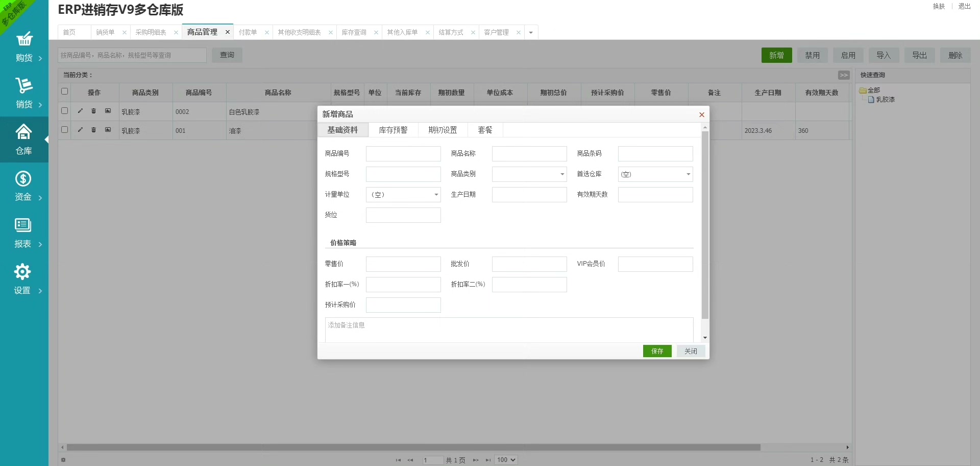Open the 购货 purchasing sidebar icon
The image size is (980, 466).
24,40
